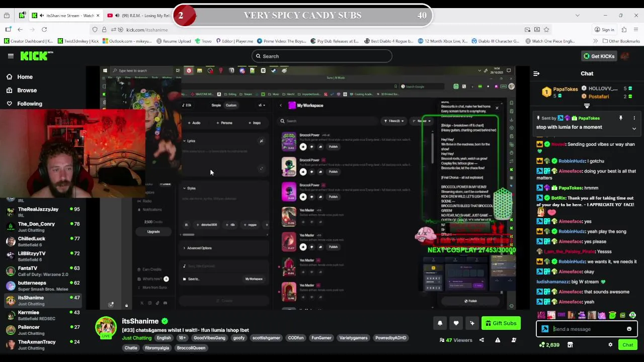Click the GoodVibesGang tag
644x362 pixels.
(x=209, y=338)
